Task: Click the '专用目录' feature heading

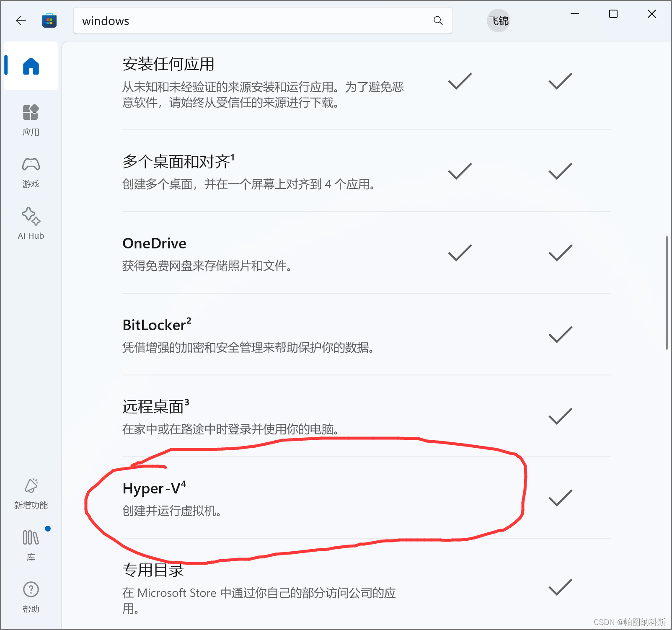Action: point(153,570)
